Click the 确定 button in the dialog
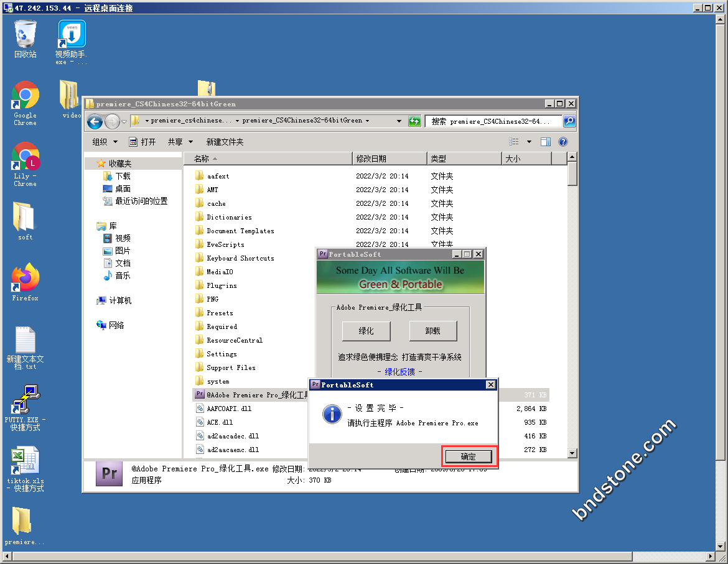 click(x=468, y=457)
